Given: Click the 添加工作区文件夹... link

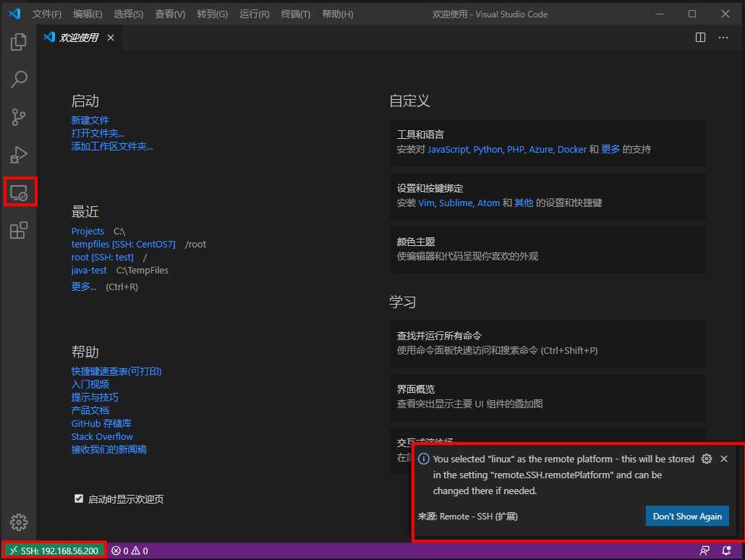Looking at the screenshot, I should point(112,146).
